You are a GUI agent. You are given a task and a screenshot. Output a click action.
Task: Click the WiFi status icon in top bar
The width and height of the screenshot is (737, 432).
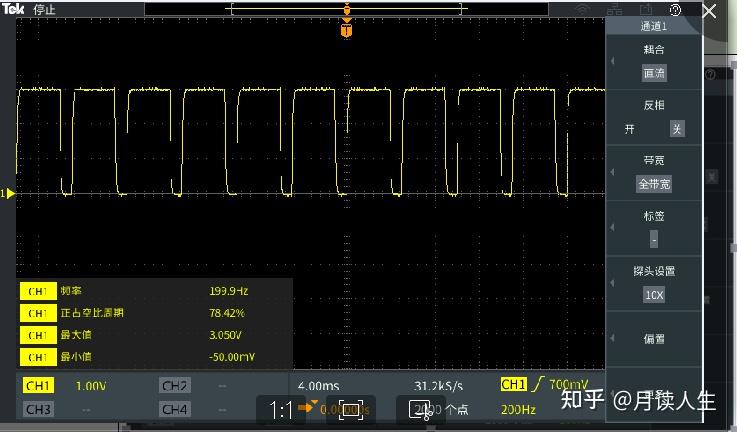583,9
